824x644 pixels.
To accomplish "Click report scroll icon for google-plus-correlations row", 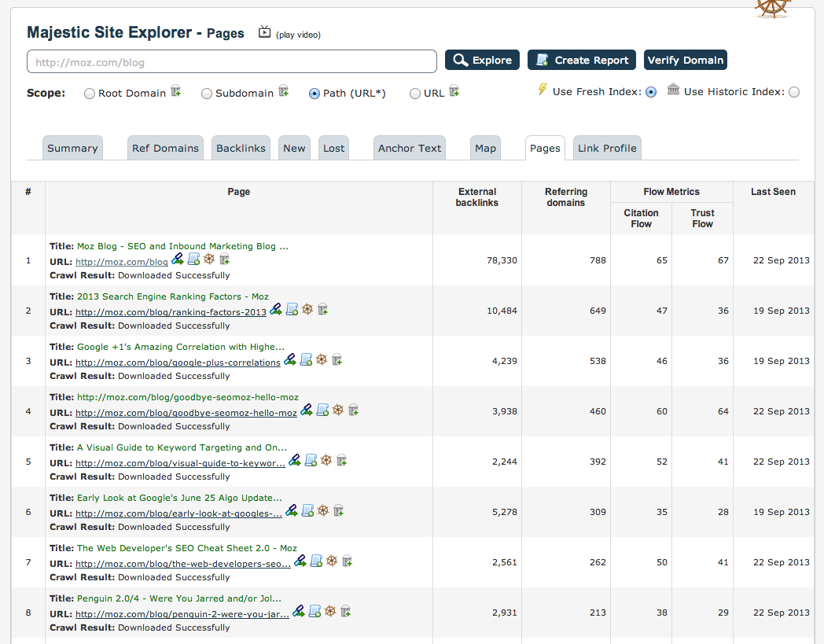I will click(307, 360).
